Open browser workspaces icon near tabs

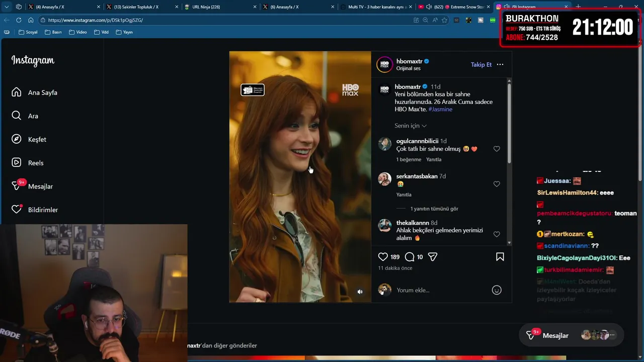[19, 7]
